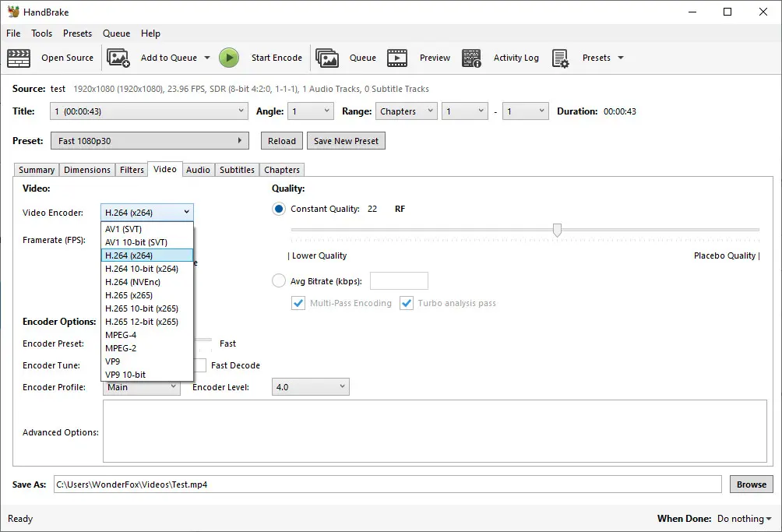This screenshot has width=782, height=532.
Task: Click the Open Source clapperboard icon
Action: (19, 58)
